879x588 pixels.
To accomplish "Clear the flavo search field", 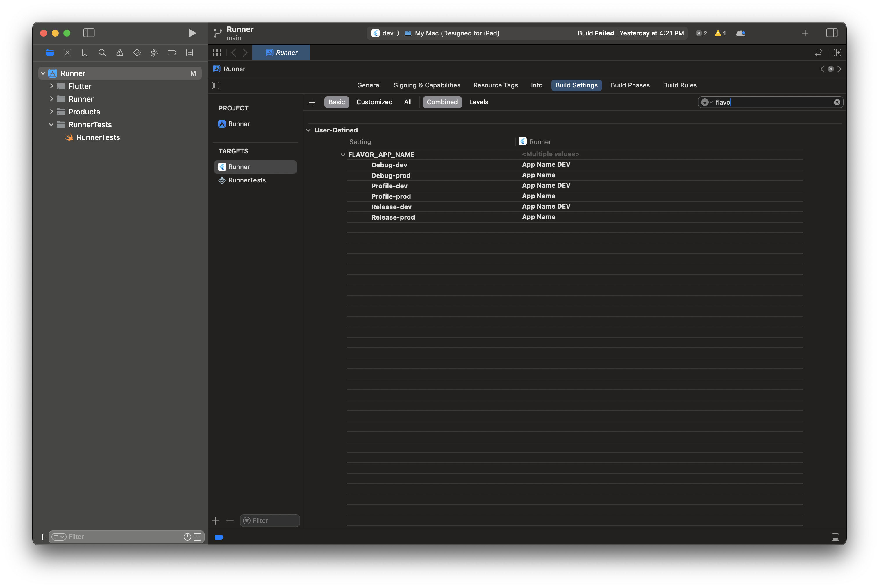I will coord(837,102).
